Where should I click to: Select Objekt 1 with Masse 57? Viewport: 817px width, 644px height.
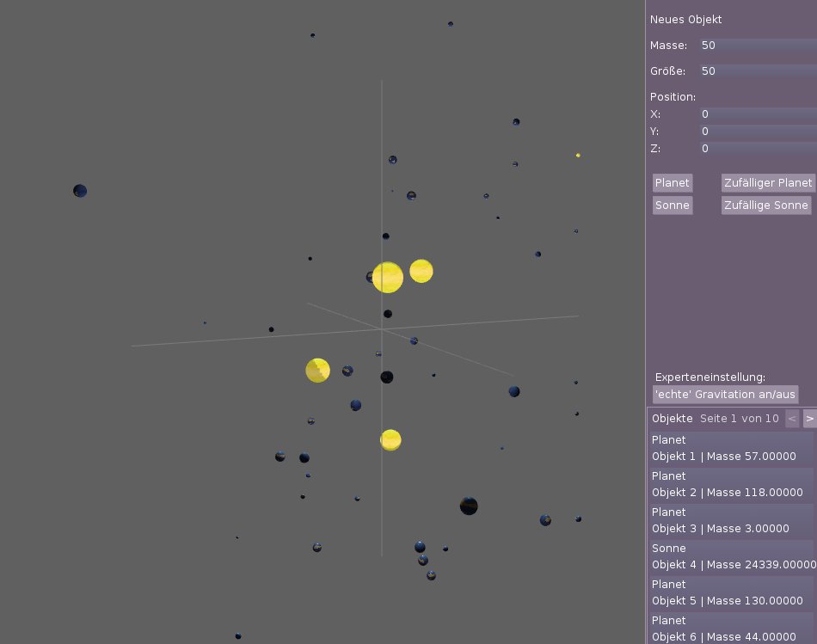(732, 448)
